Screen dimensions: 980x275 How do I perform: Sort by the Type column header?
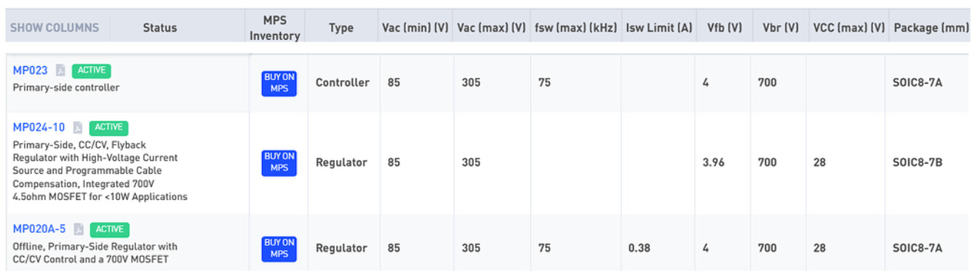[x=341, y=28]
